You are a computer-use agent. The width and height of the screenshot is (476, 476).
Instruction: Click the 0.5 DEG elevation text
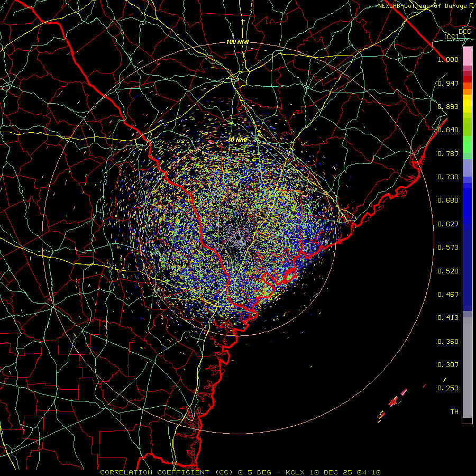[x=254, y=472]
